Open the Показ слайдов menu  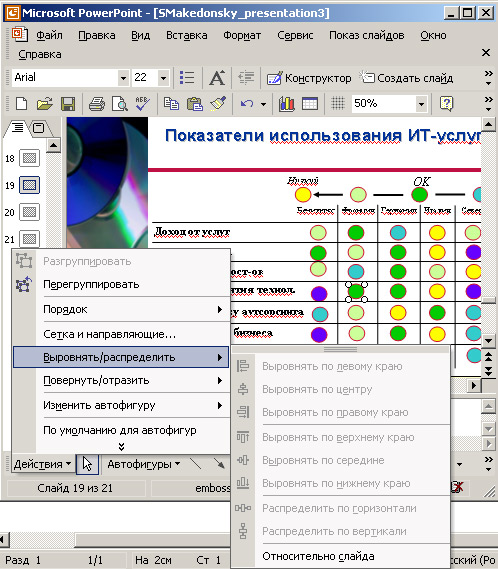[x=367, y=36]
